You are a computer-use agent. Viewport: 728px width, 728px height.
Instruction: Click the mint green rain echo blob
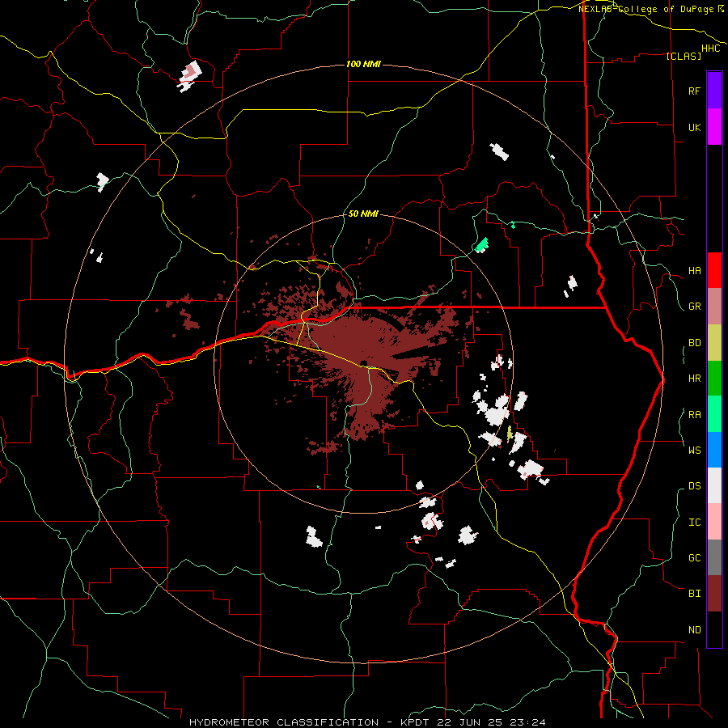tap(481, 244)
